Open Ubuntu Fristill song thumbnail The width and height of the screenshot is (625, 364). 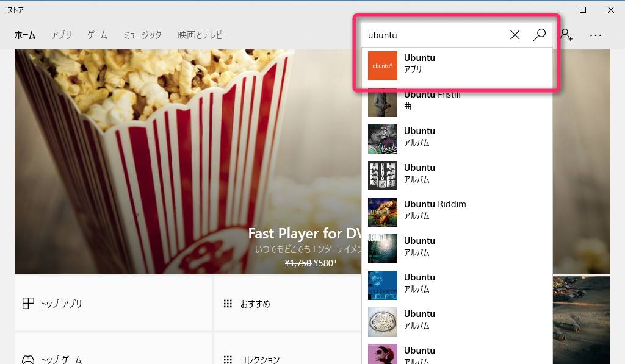(x=382, y=103)
